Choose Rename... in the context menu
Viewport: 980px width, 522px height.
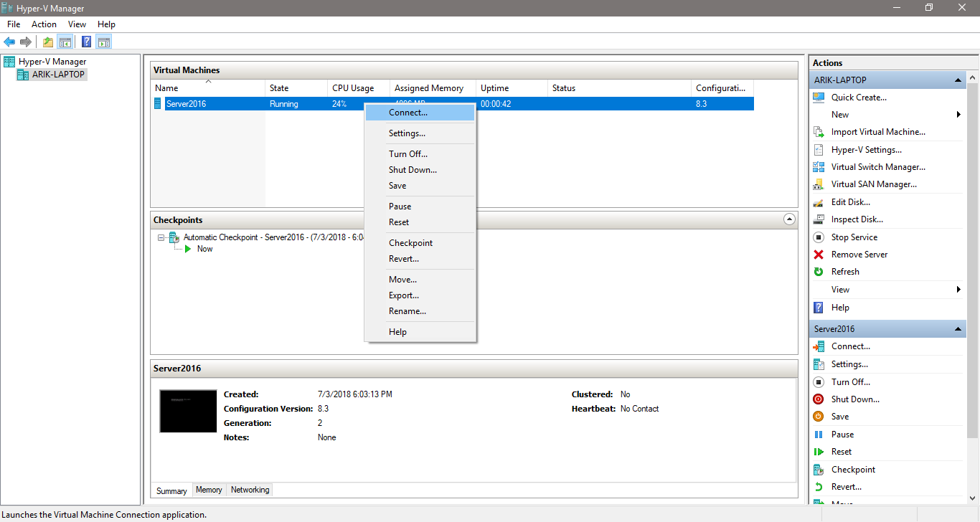[420, 311]
